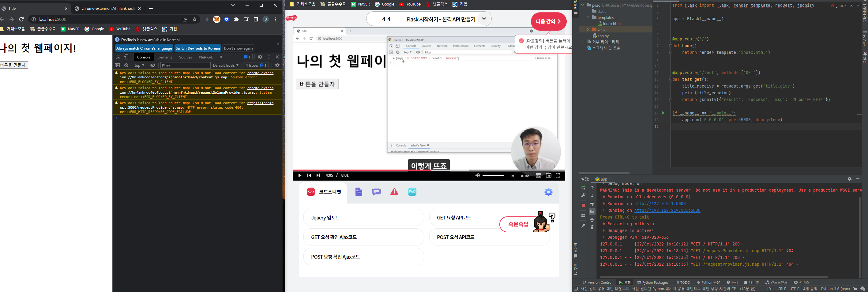Bookmark this page with the star icon

195,20
